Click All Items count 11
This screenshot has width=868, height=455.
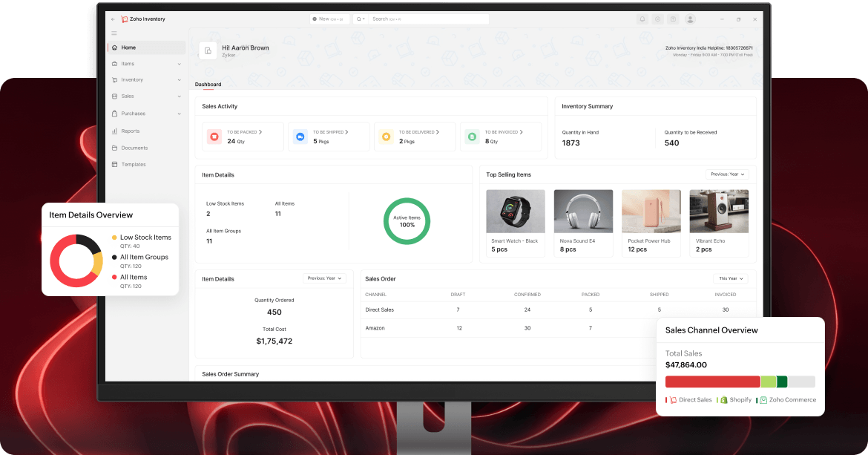tap(278, 214)
